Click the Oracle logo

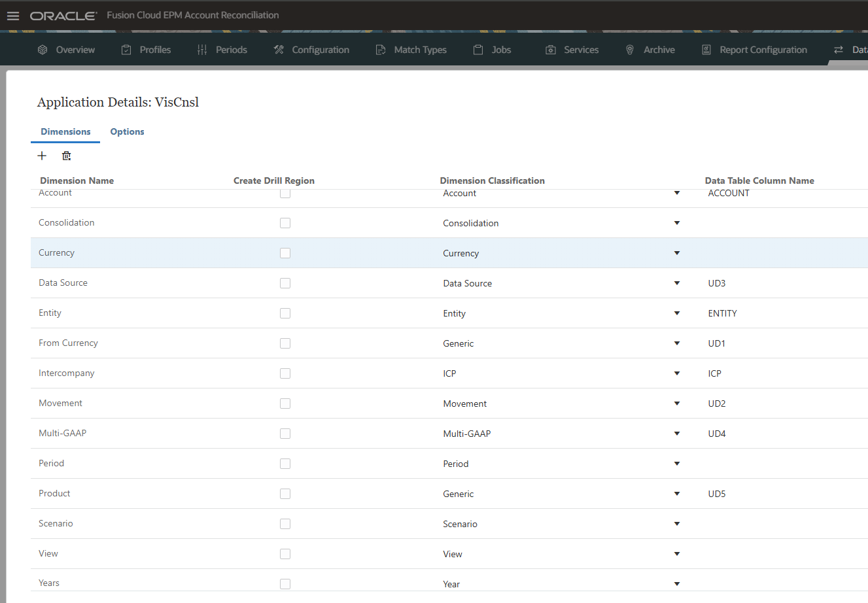click(x=63, y=16)
